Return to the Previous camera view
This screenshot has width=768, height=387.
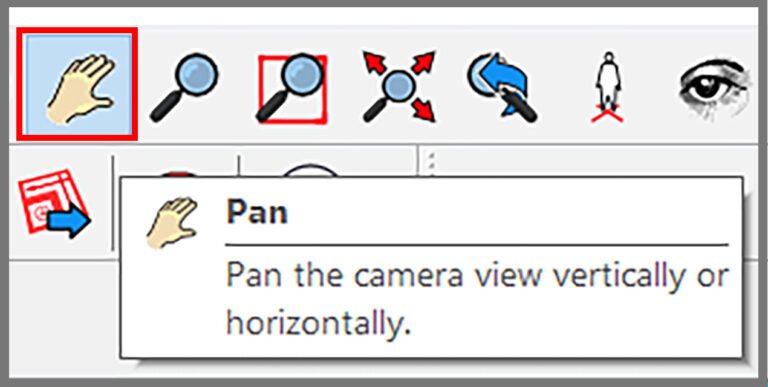(x=501, y=86)
